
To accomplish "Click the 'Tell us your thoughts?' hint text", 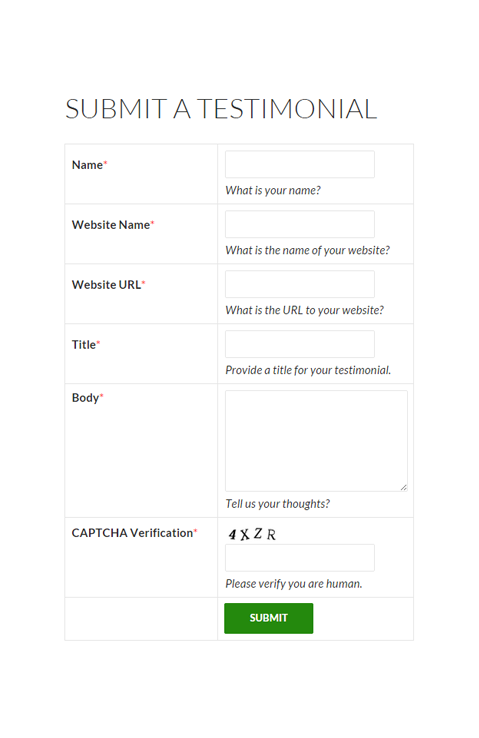I will pos(278,504).
